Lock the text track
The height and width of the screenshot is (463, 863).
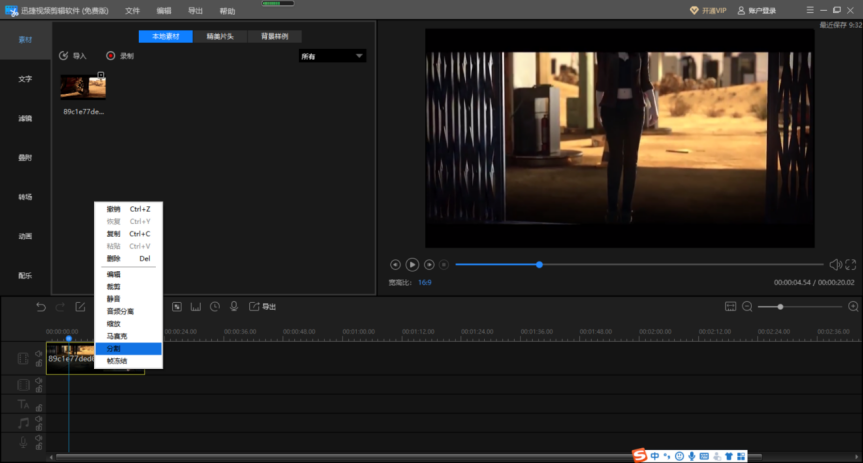(x=39, y=408)
